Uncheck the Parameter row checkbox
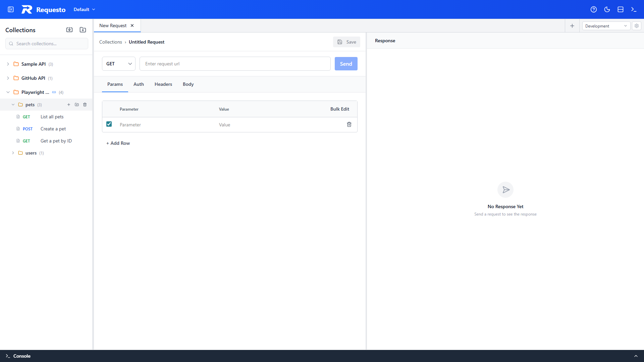The image size is (644, 362). click(109, 124)
